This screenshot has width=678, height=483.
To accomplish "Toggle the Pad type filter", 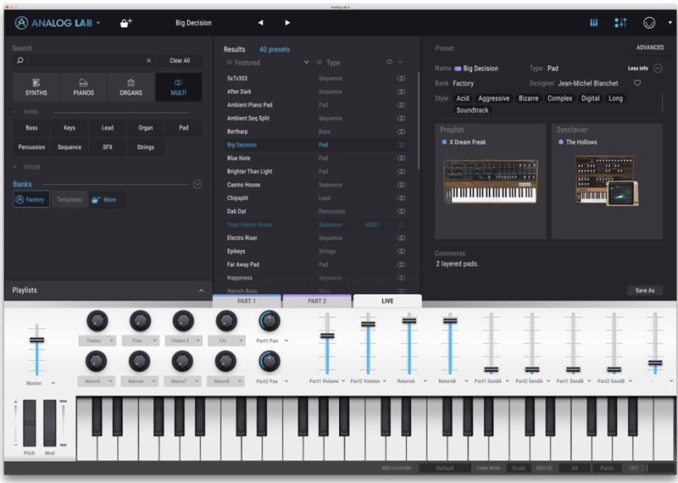I will 183,128.
